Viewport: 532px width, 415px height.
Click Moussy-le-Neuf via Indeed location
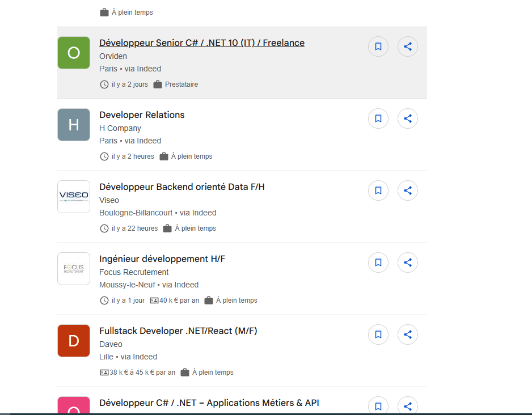coord(149,285)
